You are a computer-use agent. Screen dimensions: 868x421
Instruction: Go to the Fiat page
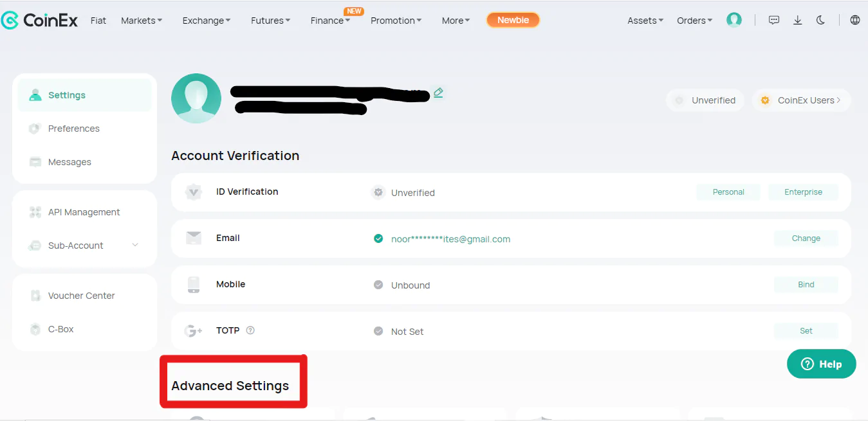click(98, 21)
